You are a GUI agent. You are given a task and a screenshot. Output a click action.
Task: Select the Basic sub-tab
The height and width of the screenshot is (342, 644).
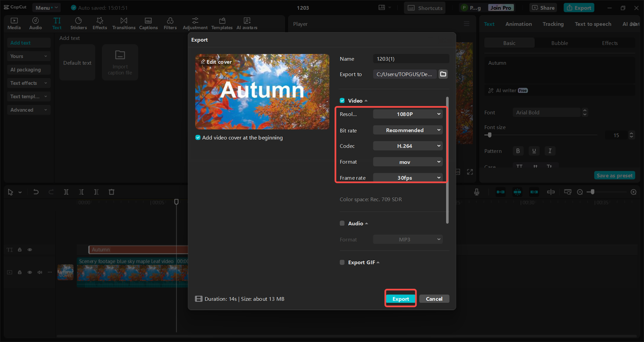tap(509, 43)
